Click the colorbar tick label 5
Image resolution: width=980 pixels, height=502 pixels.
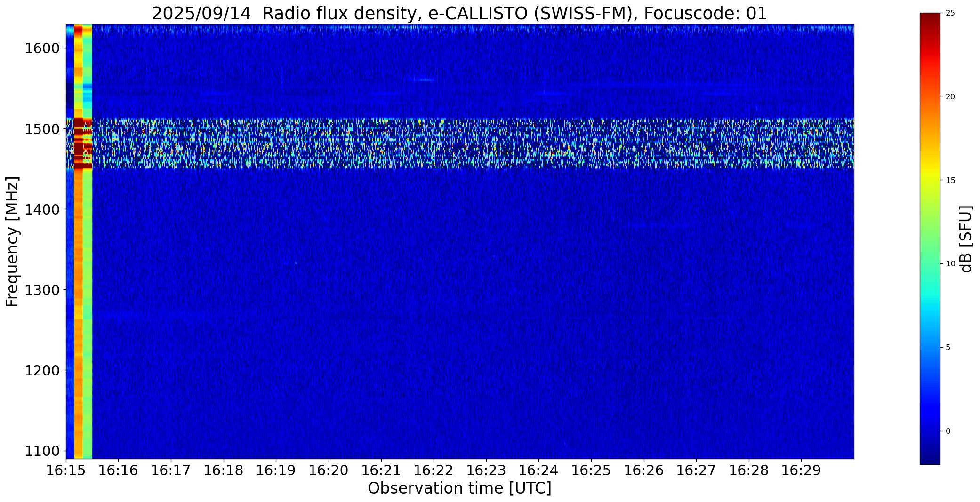pos(948,348)
